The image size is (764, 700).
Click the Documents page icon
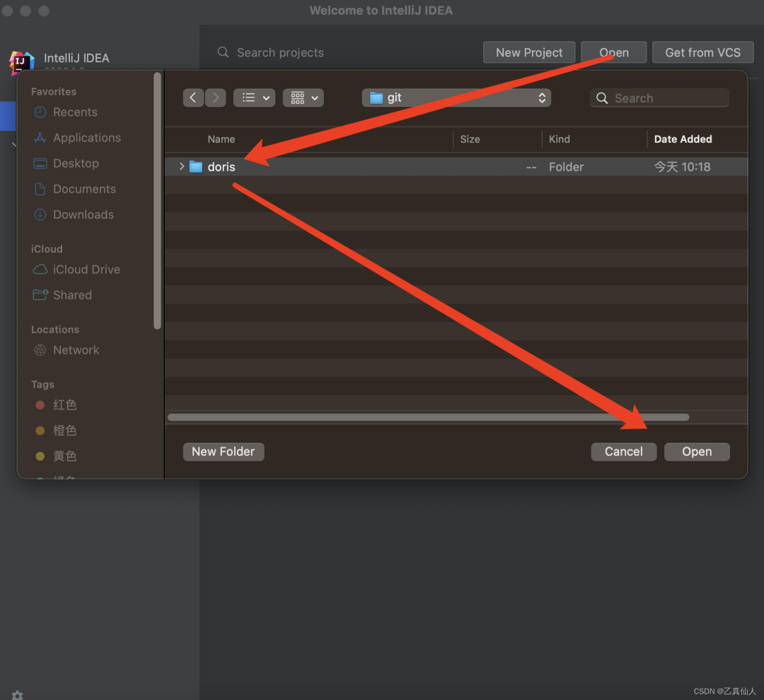tap(40, 189)
